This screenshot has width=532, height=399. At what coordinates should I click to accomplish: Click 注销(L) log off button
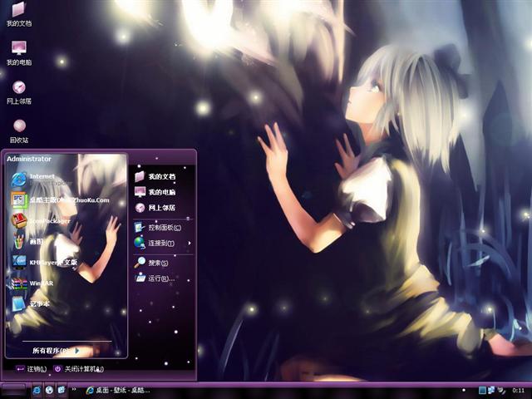(32, 369)
